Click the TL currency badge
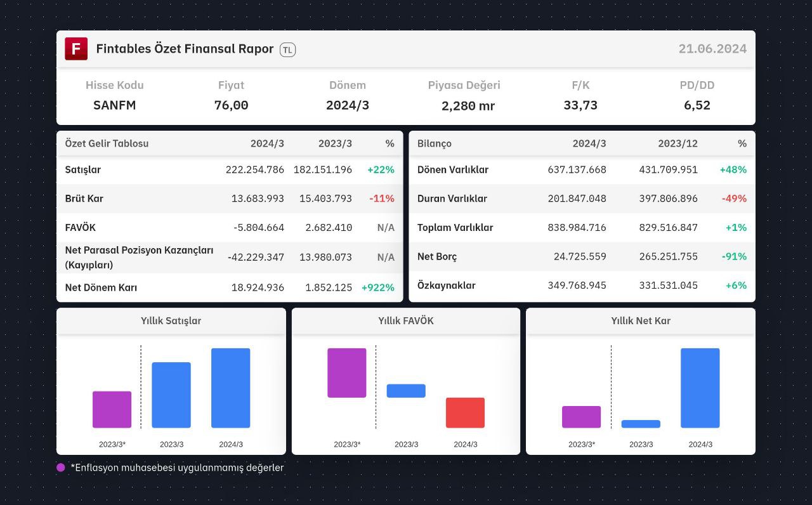This screenshot has height=505, width=812. 287,49
